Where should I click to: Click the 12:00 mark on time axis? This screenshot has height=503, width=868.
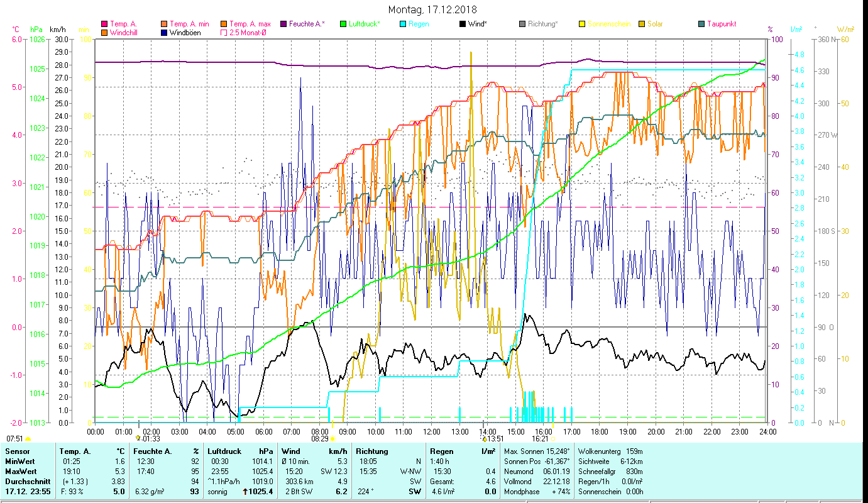point(432,432)
